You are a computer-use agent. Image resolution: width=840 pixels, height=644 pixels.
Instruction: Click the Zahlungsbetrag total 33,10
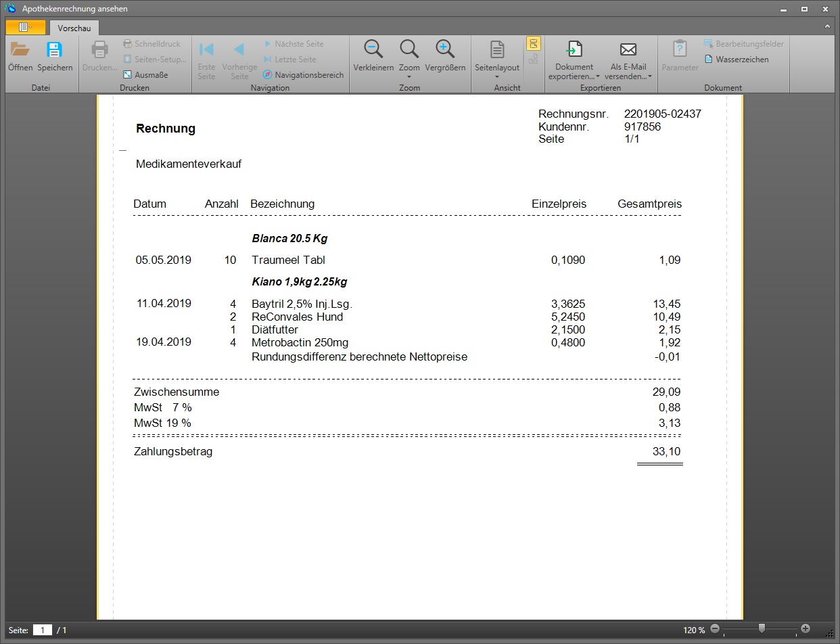pos(666,451)
